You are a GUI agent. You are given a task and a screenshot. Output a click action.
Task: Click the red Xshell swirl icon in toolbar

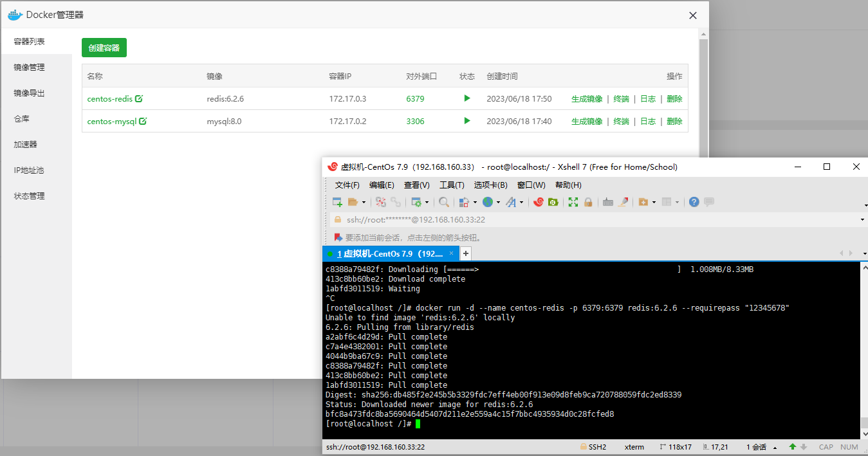(539, 202)
